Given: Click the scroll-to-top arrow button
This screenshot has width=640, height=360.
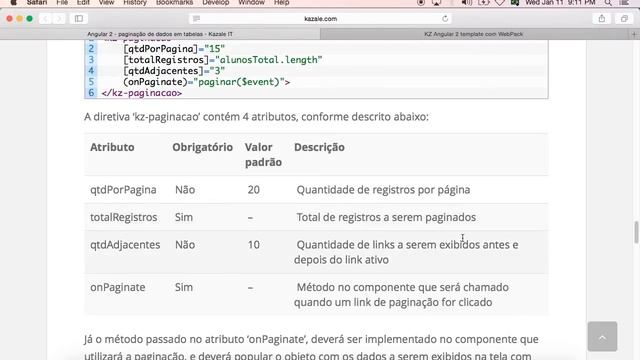Looking at the screenshot, I should click(602, 337).
